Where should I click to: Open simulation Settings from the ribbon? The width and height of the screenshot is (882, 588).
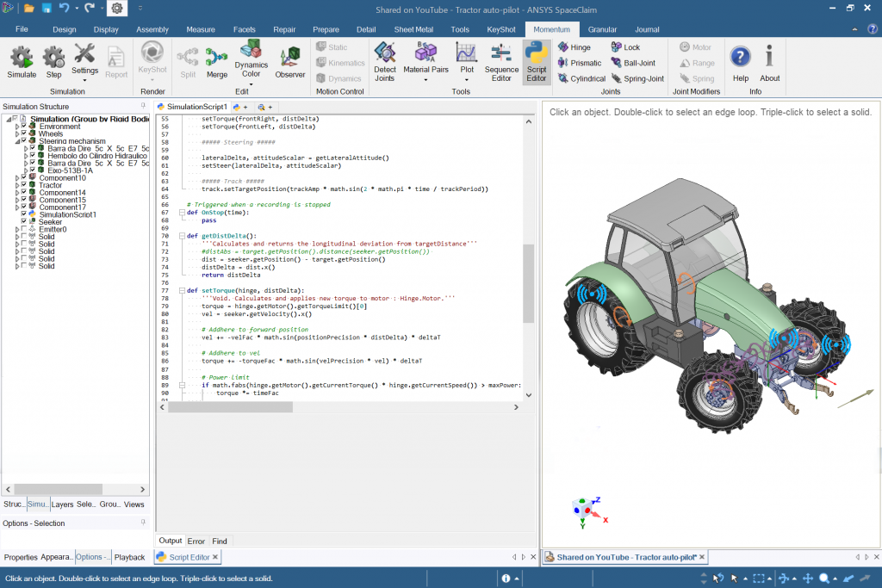pos(84,62)
